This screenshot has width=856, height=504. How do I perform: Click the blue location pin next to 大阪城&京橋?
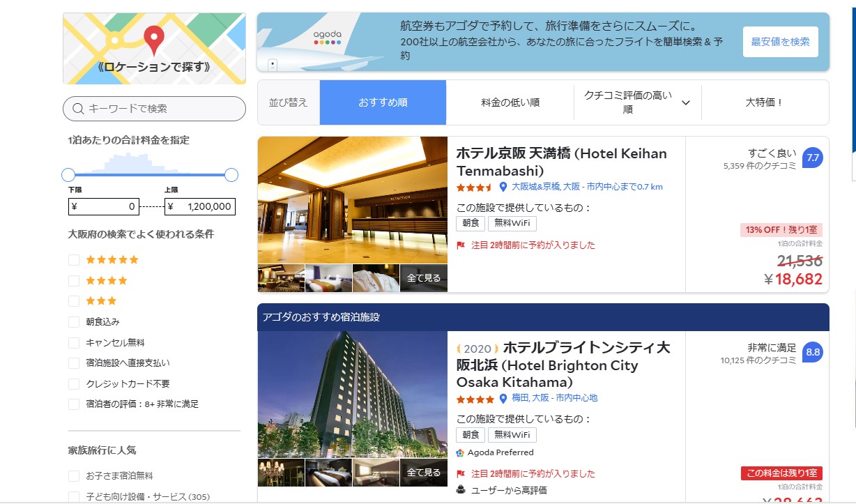point(502,187)
